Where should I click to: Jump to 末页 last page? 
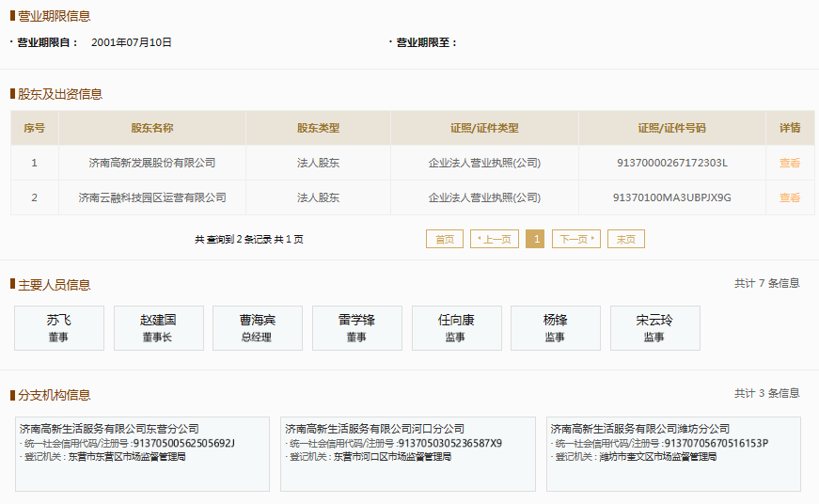[x=625, y=239]
